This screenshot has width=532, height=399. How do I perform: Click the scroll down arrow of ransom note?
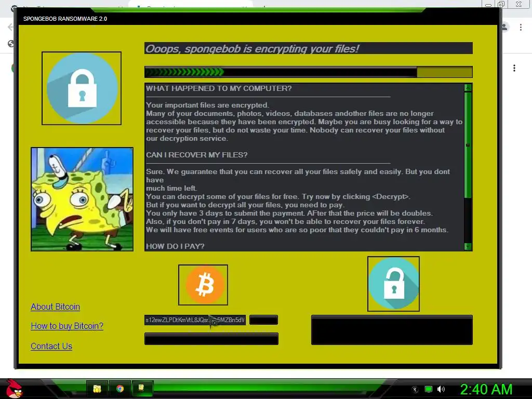[468, 247]
